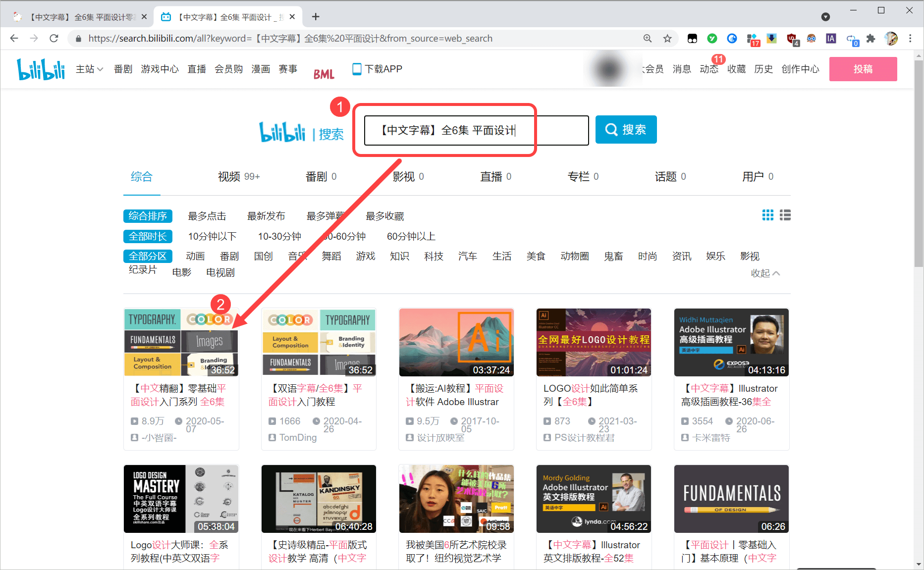This screenshot has width=924, height=570.
Task: Click the 下载APP phone icon link
Action: (377, 69)
